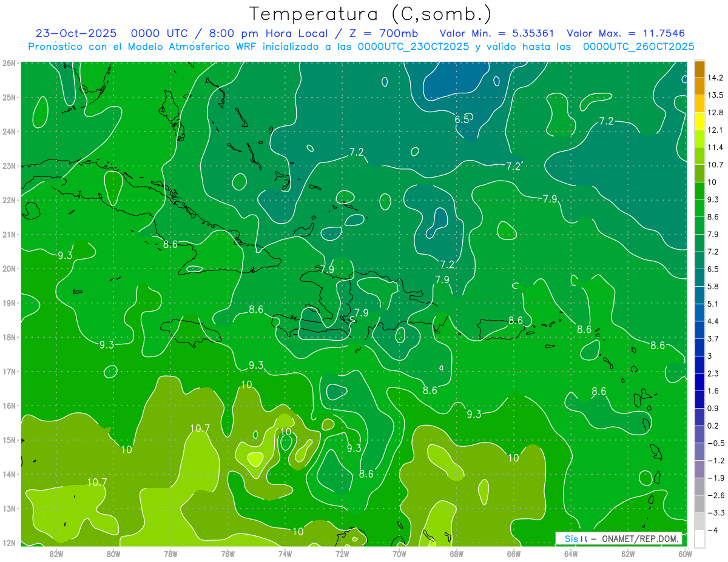The width and height of the screenshot is (728, 562).
Task: Click the '25N' latitude axis label
Action: pos(9,97)
